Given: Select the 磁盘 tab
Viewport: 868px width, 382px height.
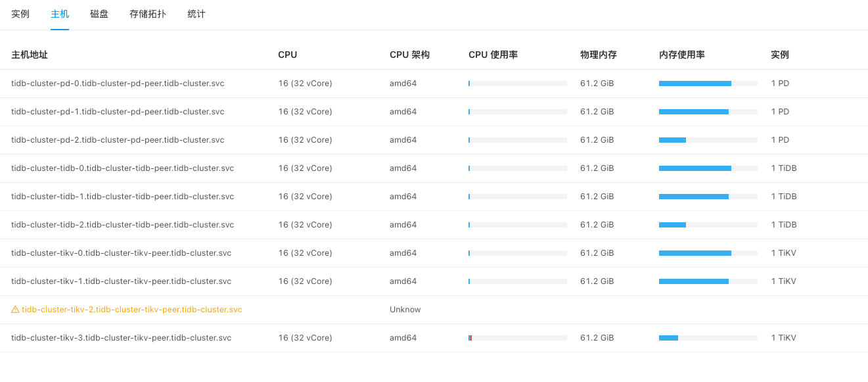Looking at the screenshot, I should coord(99,14).
